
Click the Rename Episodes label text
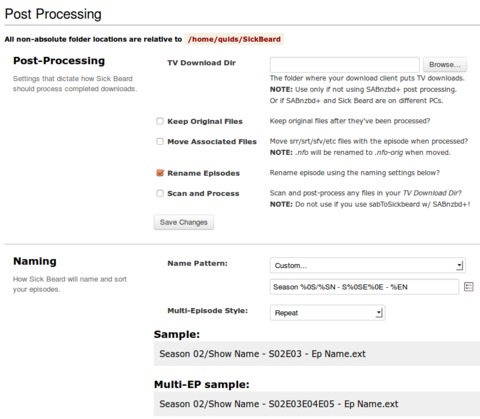point(203,173)
